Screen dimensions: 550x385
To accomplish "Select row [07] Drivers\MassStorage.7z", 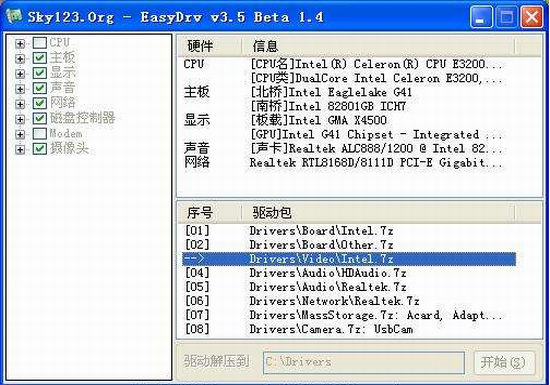I will coord(349,315).
